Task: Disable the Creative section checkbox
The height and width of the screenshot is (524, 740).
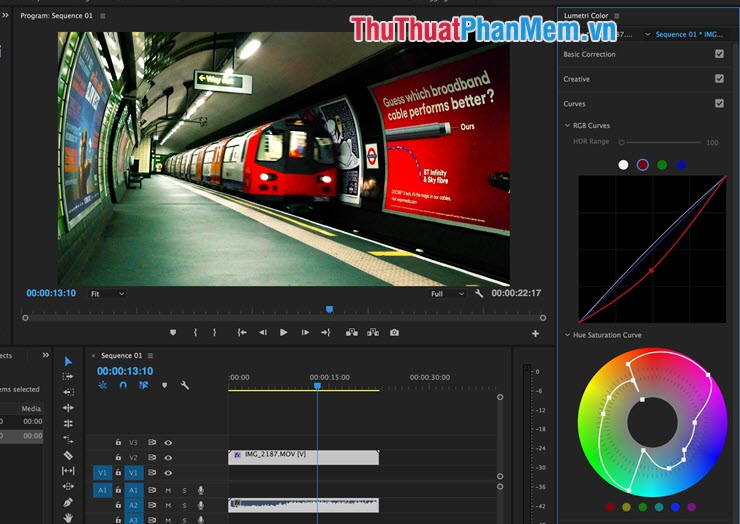Action: pyautogui.click(x=719, y=79)
